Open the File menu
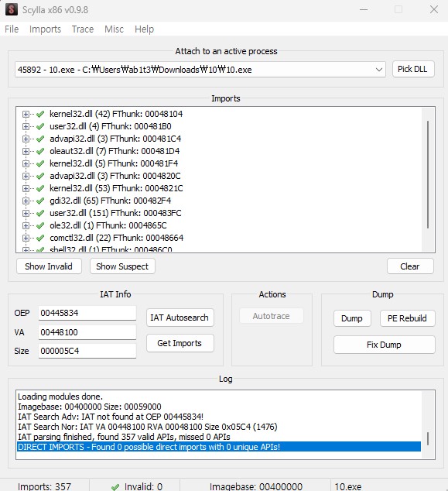Viewport: 448px width, 491px height. click(x=12, y=29)
